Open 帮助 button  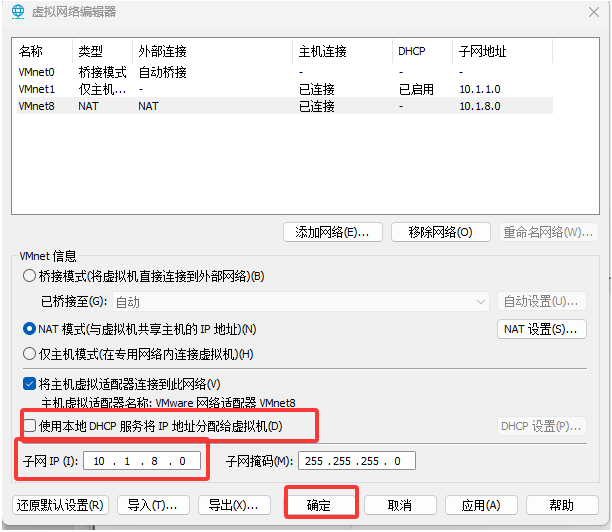click(x=562, y=505)
